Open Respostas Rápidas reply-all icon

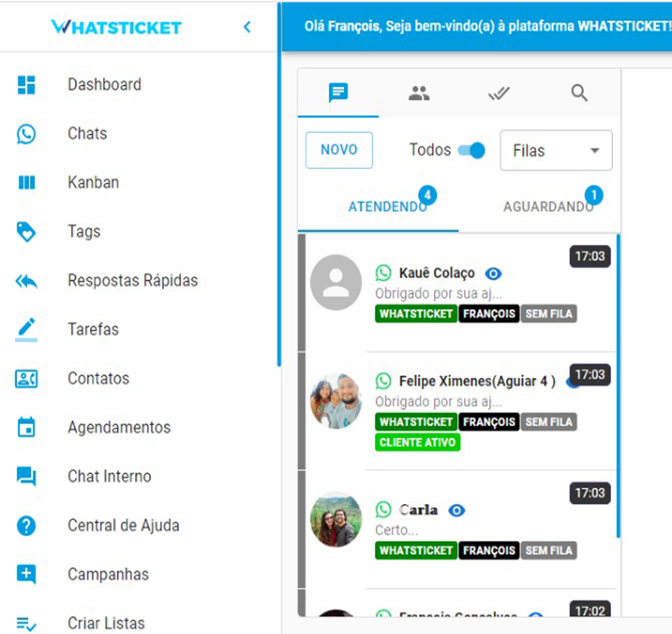pos(26,281)
